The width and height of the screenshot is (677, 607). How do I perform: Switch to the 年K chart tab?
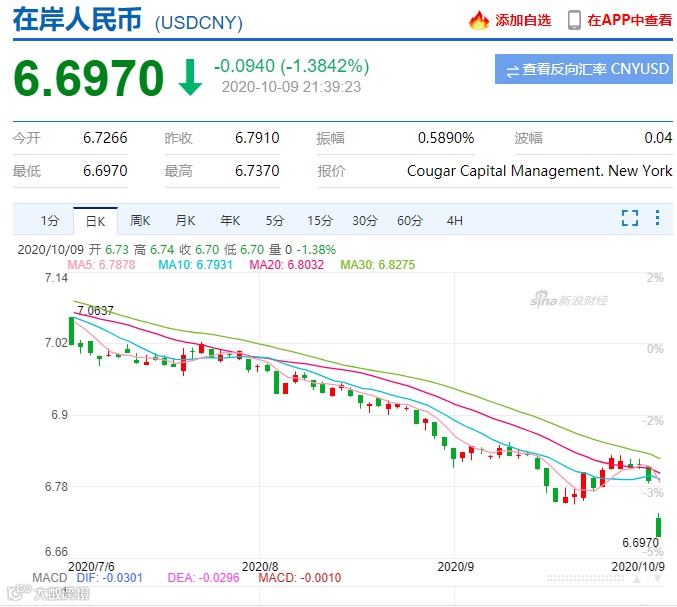pyautogui.click(x=230, y=221)
